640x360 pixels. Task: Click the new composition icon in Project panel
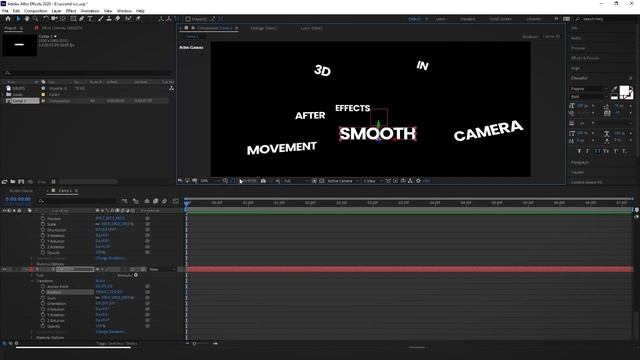point(21,182)
